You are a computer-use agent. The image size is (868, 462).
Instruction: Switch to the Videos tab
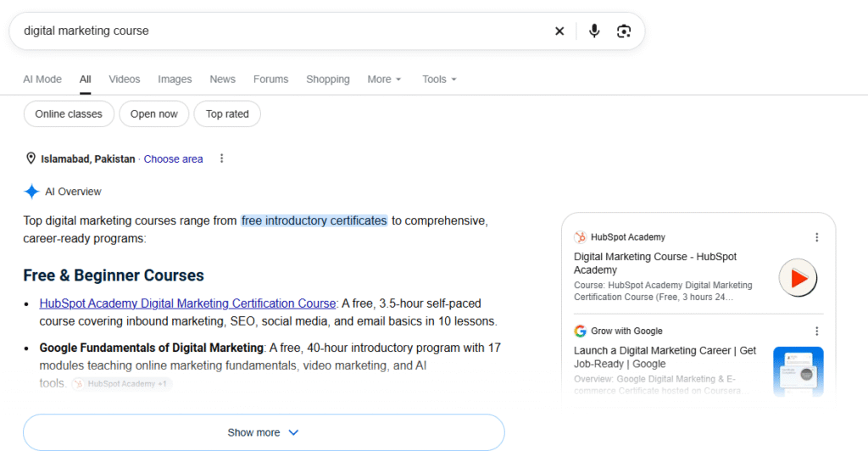125,79
